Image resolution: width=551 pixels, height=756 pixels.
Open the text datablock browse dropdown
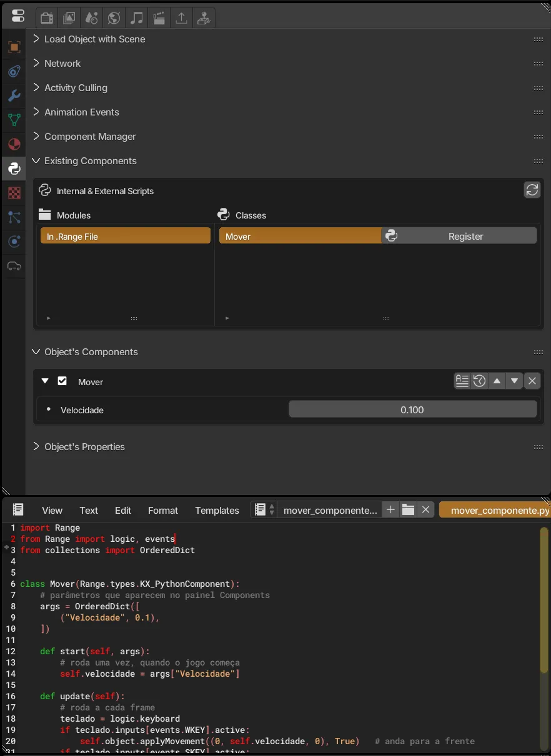(264, 510)
